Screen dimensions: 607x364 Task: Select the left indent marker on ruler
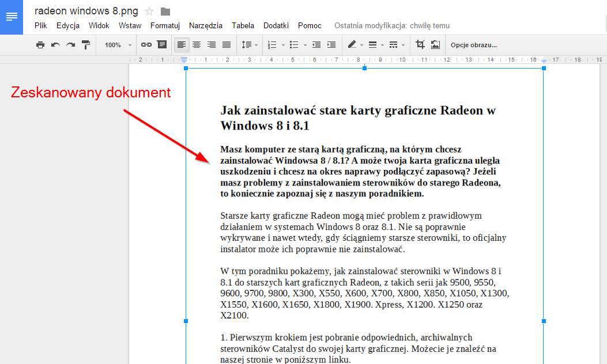(184, 60)
